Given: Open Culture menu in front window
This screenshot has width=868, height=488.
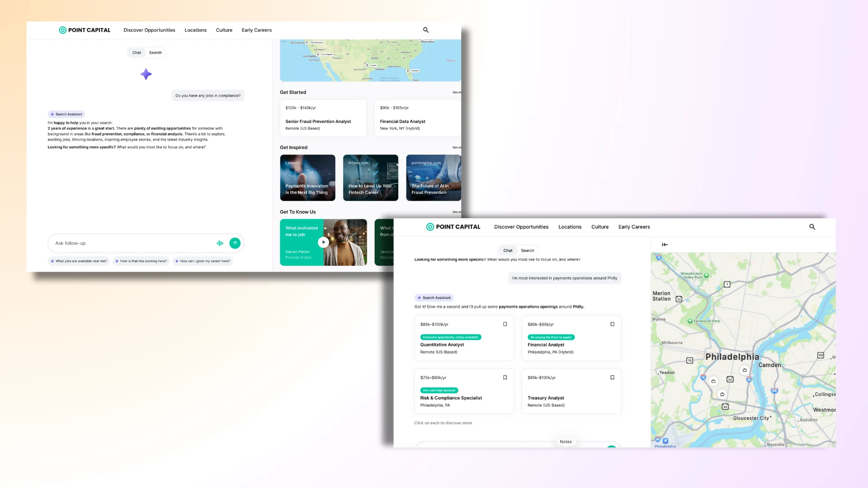Looking at the screenshot, I should [599, 227].
